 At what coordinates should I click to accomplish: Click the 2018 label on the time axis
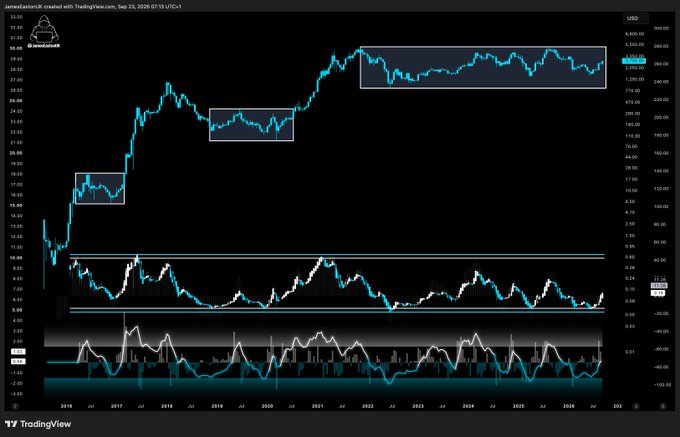tap(167, 406)
